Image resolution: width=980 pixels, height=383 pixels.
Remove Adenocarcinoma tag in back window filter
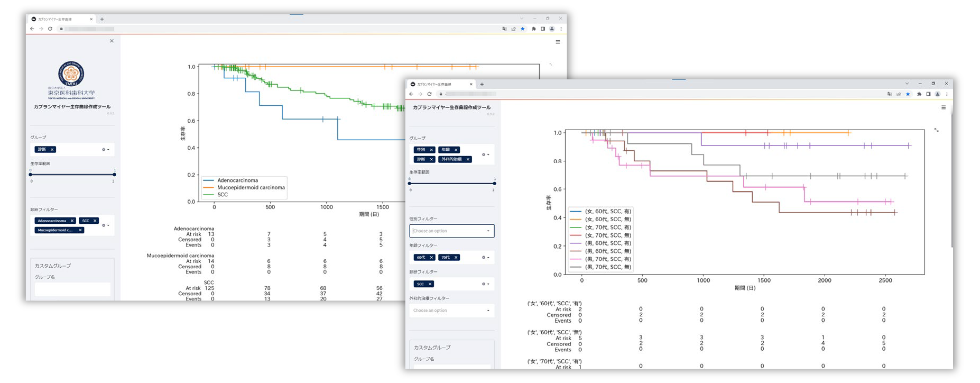click(72, 221)
